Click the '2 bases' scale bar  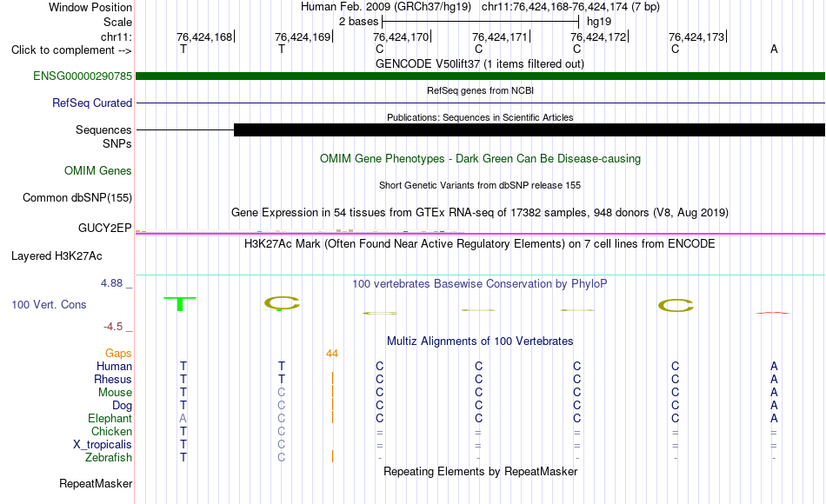point(480,22)
